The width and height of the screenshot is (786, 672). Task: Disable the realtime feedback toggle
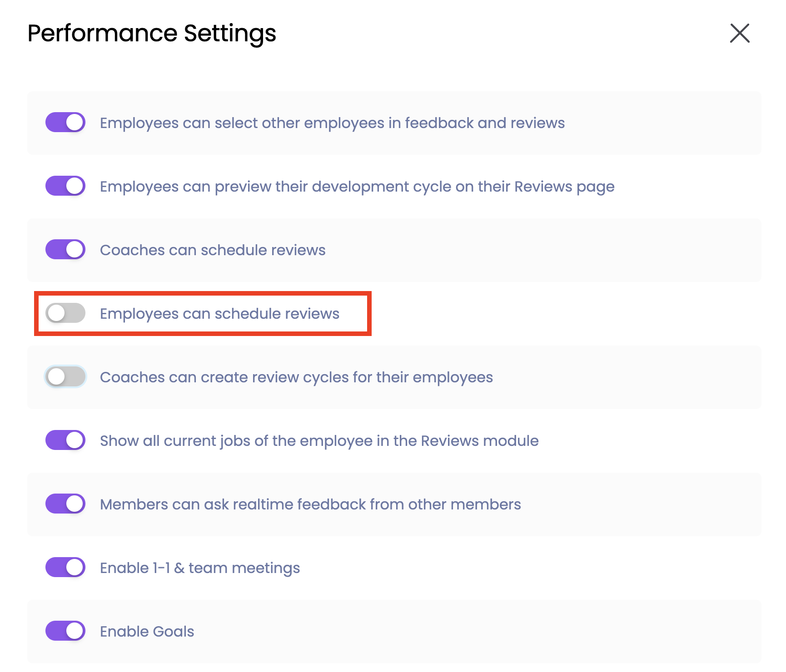[x=65, y=504]
